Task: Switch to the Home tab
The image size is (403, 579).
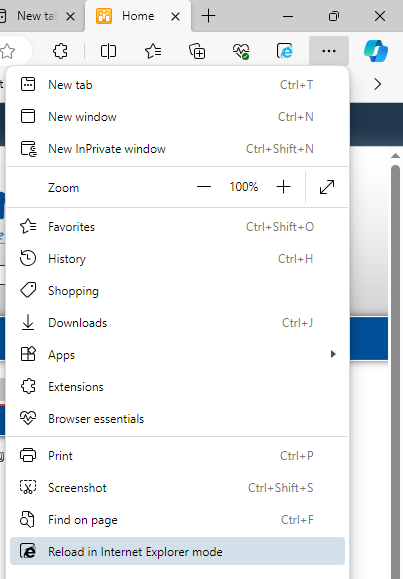Action: (x=138, y=16)
